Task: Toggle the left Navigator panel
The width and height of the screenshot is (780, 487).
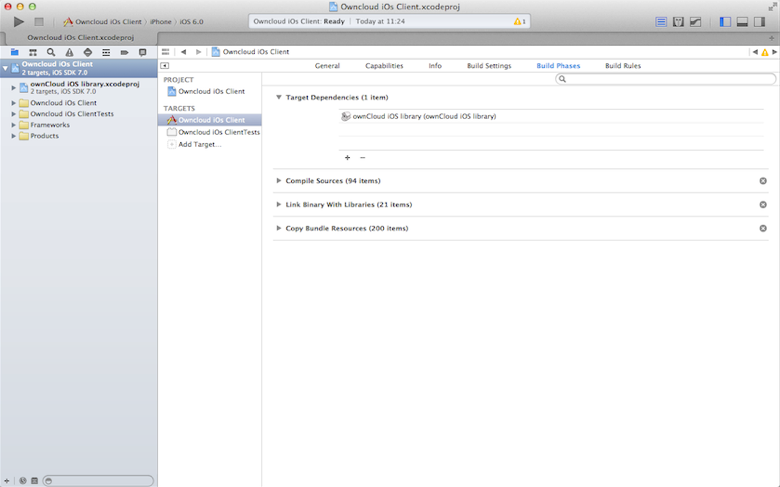Action: point(725,21)
